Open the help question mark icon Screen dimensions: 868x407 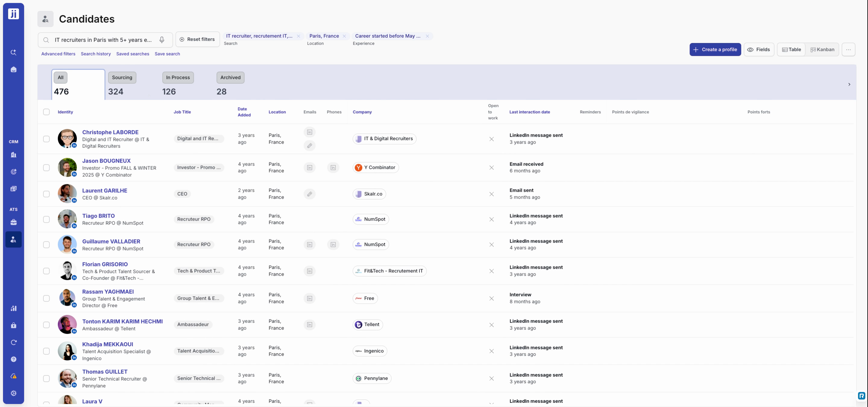pos(14,359)
